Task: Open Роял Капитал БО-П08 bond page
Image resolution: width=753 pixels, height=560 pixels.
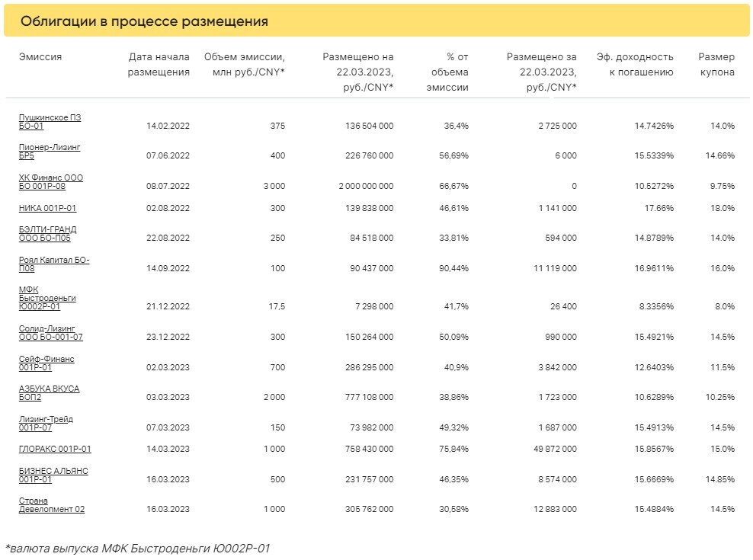Action: point(54,264)
